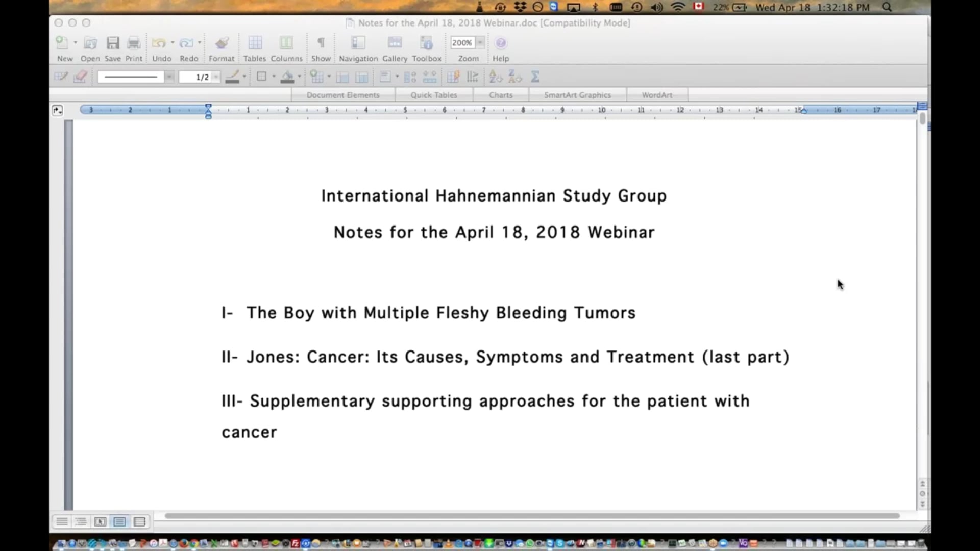Image resolution: width=980 pixels, height=551 pixels.
Task: Open the line style dropdown
Action: point(169,77)
